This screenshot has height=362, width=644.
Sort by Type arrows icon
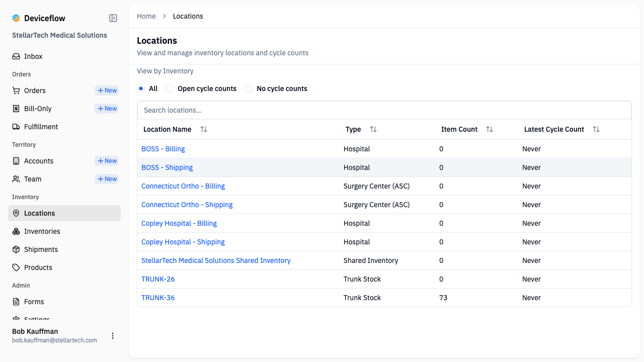pyautogui.click(x=373, y=129)
